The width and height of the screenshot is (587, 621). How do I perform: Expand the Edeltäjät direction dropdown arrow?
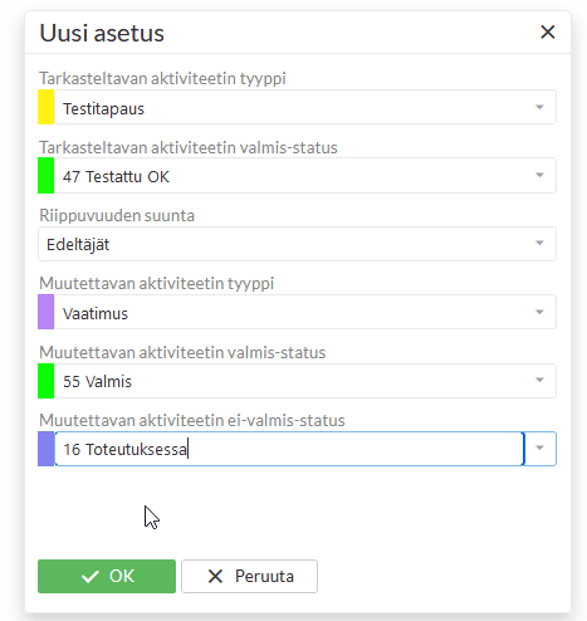coord(539,243)
